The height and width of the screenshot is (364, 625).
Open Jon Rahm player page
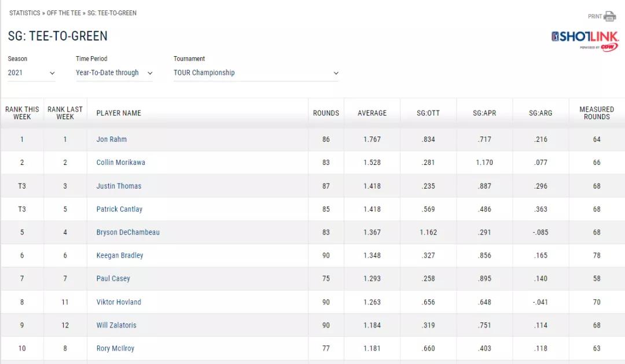click(x=112, y=139)
